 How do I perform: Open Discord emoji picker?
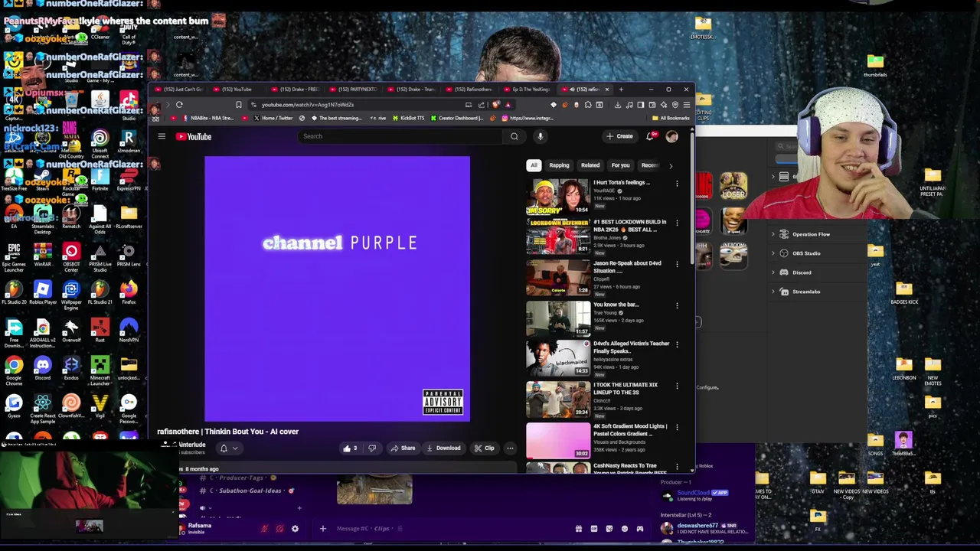625,529
